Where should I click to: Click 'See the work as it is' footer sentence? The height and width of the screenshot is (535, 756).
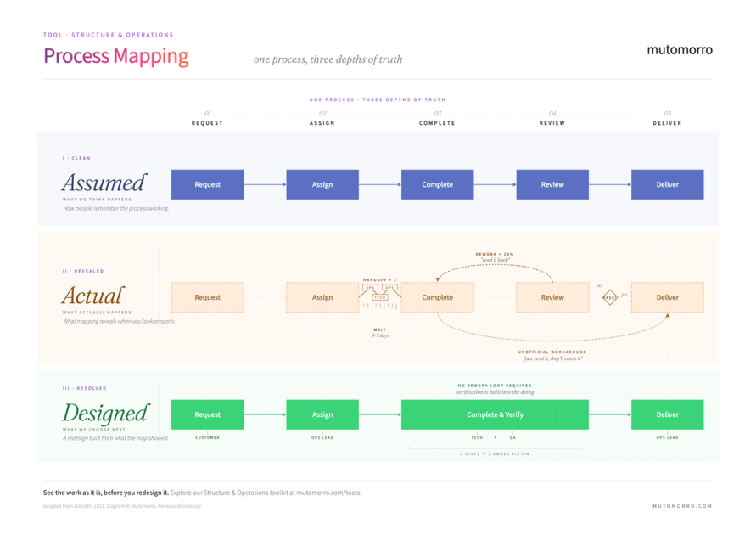point(105,493)
